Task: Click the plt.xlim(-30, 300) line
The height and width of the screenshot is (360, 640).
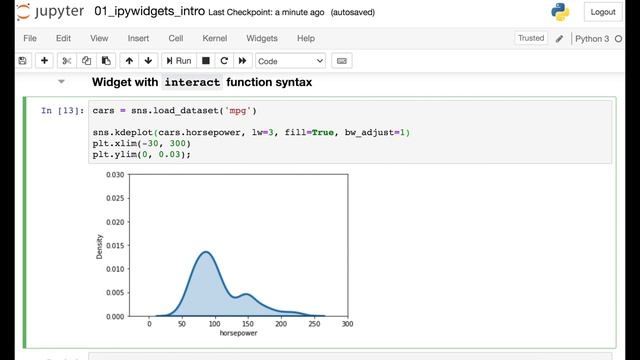Action: point(142,143)
